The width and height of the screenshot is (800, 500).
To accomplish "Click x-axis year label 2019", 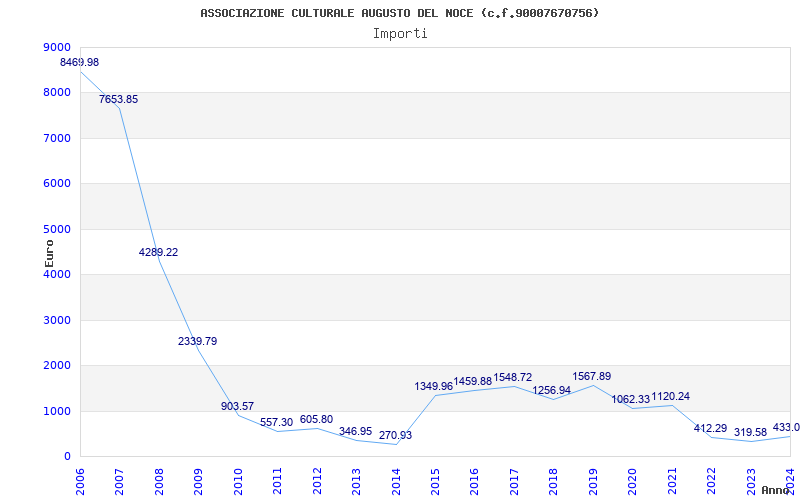I will pyautogui.click(x=593, y=480).
